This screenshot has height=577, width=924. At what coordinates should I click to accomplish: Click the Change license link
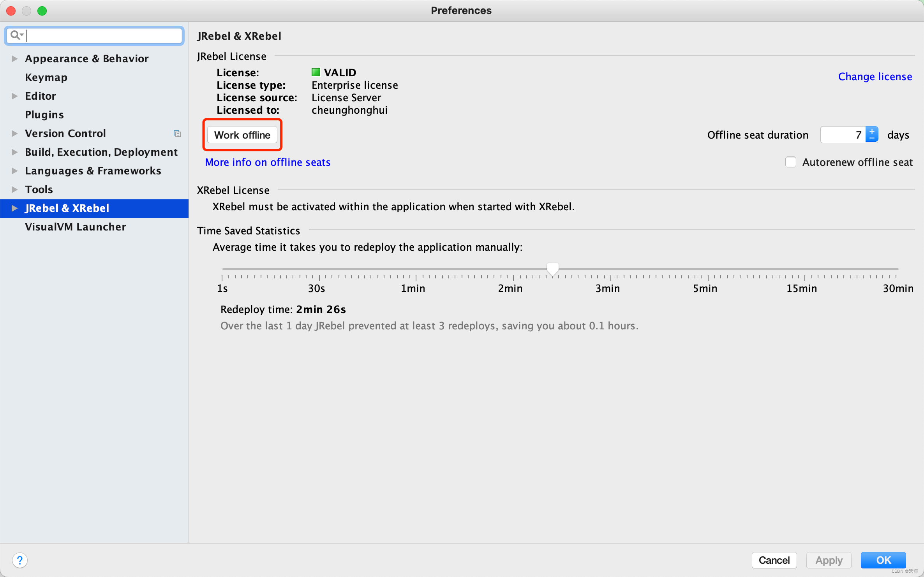[875, 77]
